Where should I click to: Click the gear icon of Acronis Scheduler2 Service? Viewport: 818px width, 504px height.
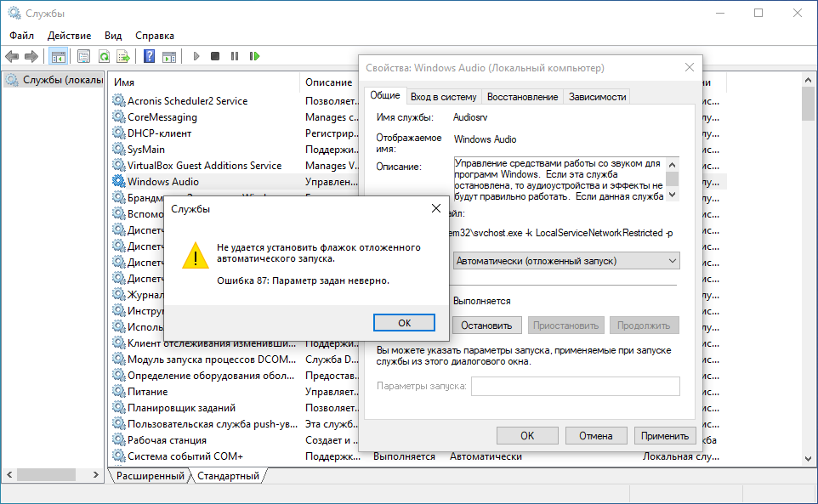tap(119, 100)
